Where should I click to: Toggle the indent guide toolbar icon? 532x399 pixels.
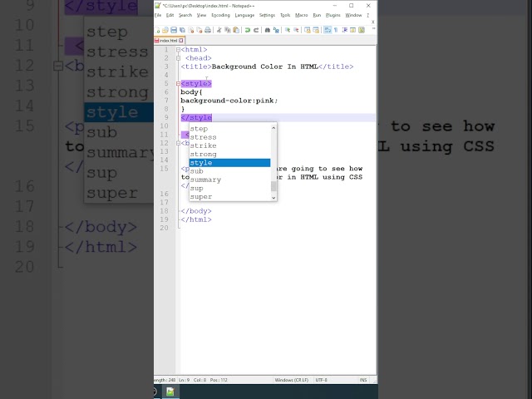[x=345, y=30]
